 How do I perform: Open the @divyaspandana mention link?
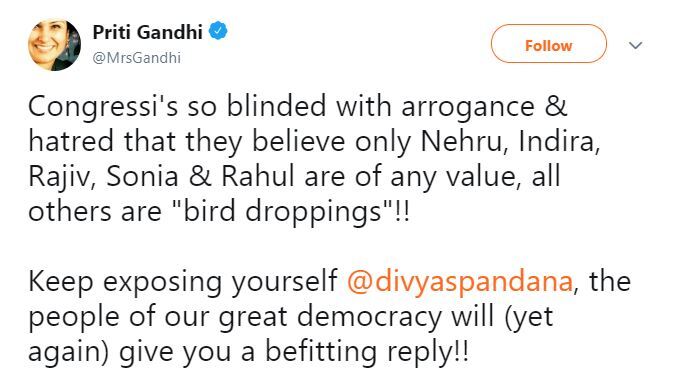point(460,281)
